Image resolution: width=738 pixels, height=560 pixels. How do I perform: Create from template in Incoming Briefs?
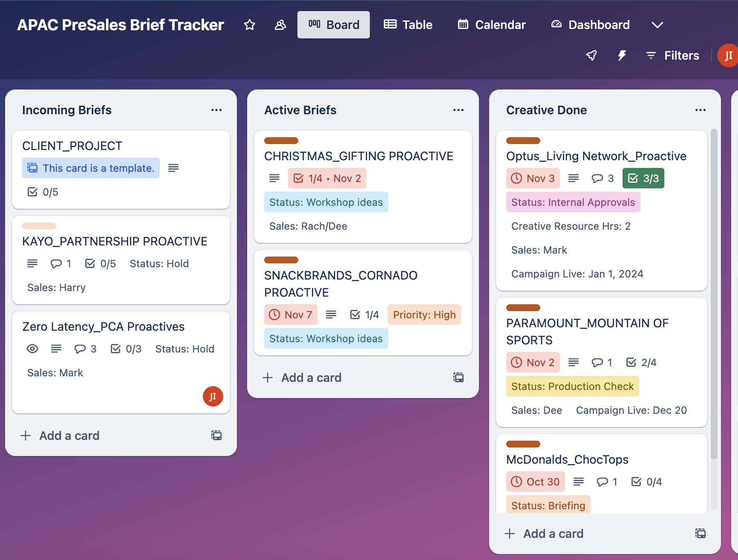(x=216, y=436)
